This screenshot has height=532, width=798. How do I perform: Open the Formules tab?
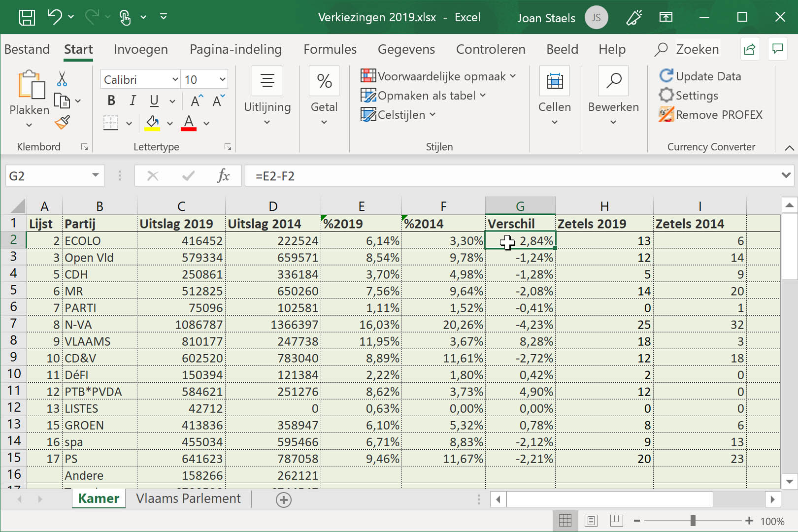[x=330, y=49]
